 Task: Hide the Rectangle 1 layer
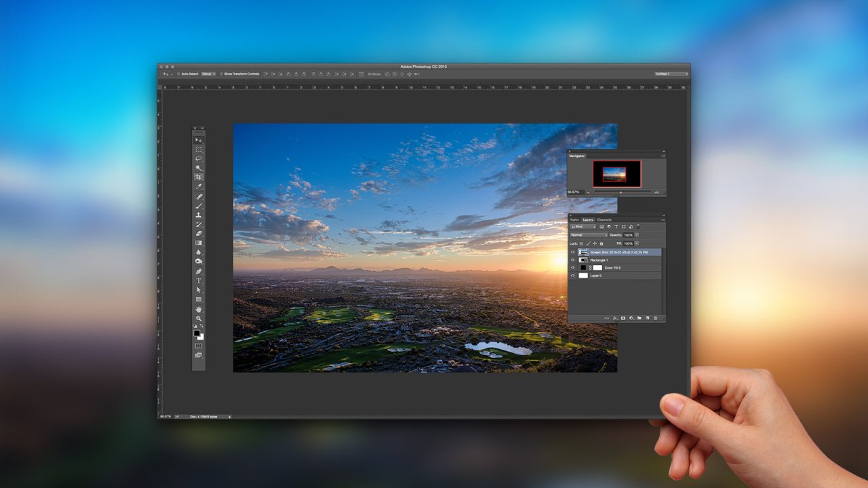click(x=573, y=260)
